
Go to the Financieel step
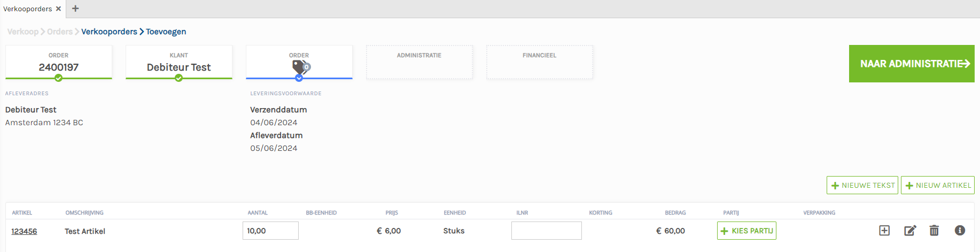[539, 62]
